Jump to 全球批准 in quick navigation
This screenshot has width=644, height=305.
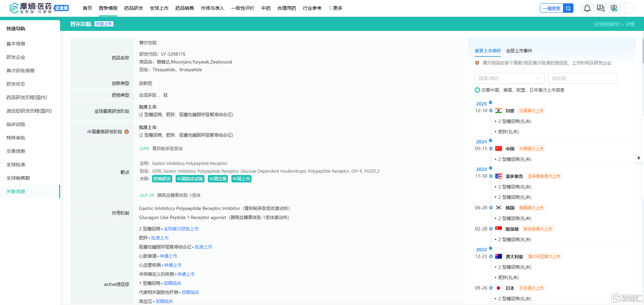click(x=16, y=165)
